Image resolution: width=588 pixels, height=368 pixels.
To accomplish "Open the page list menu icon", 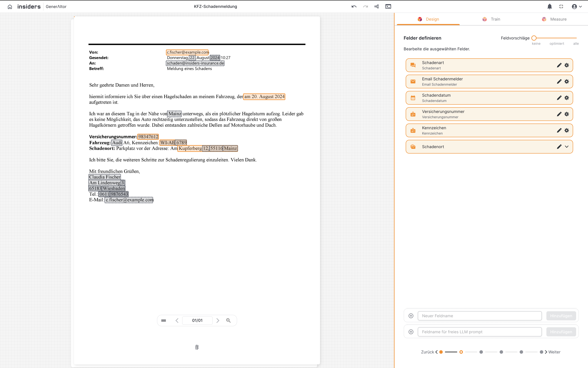I will point(164,320).
